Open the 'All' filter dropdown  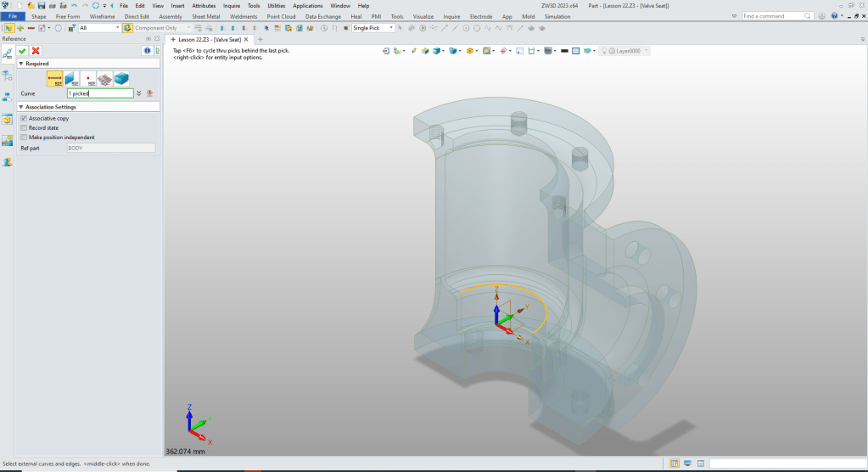[99, 28]
